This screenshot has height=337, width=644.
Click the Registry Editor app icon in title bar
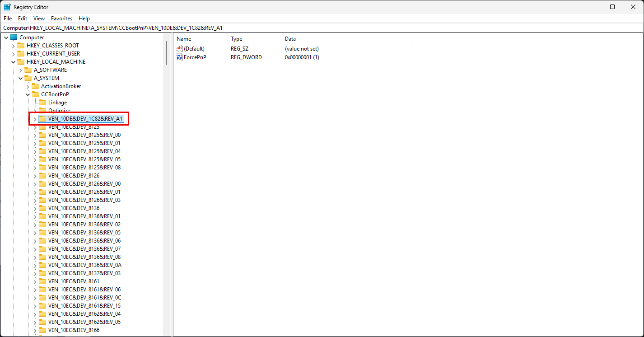(7, 7)
